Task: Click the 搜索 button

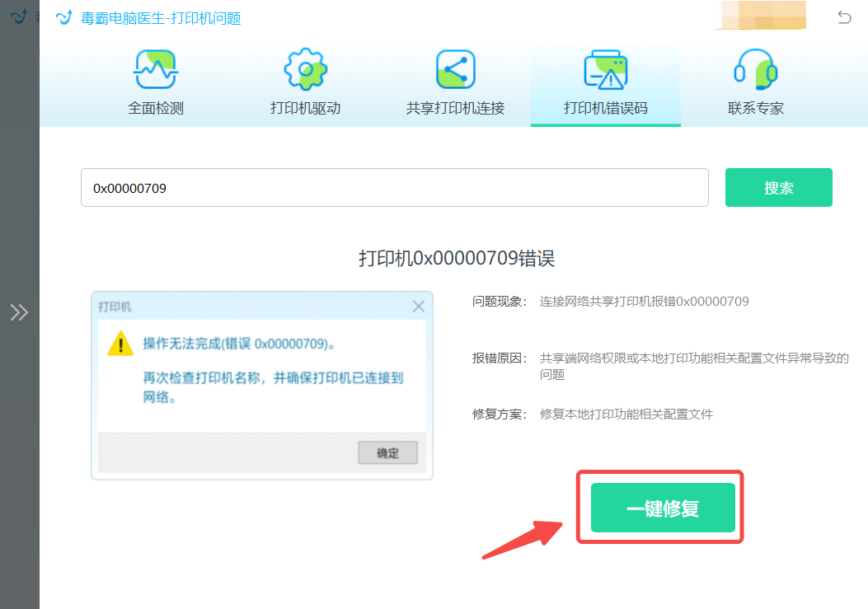Action: pyautogui.click(x=778, y=188)
